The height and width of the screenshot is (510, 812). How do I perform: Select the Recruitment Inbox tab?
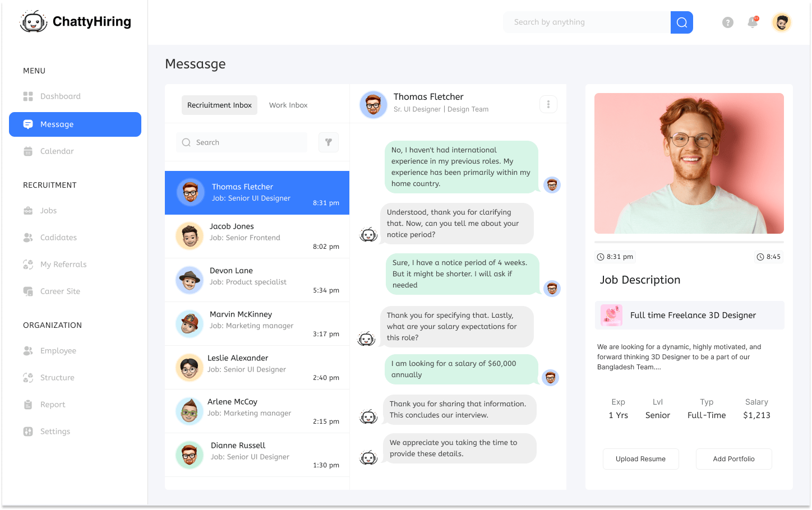tap(219, 105)
